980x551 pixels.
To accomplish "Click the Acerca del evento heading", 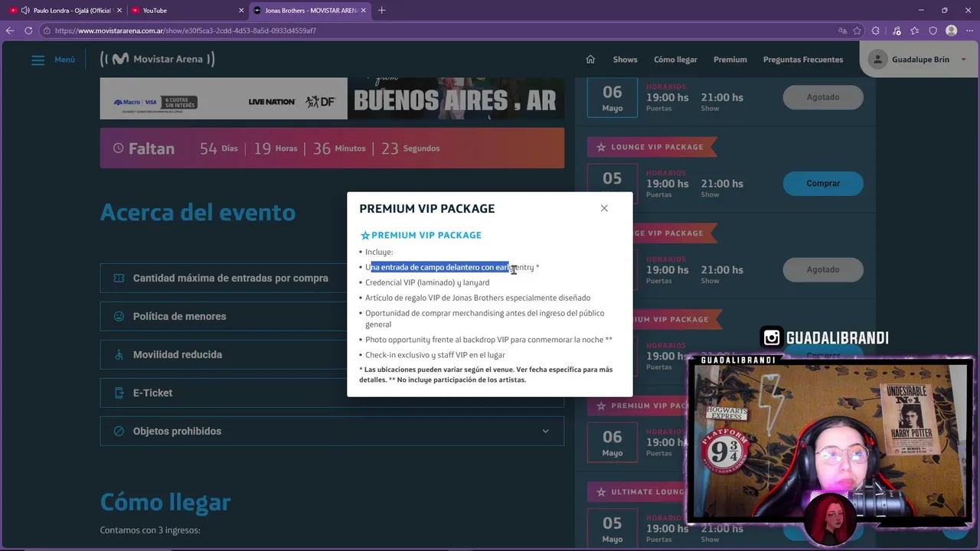I will coord(198,212).
